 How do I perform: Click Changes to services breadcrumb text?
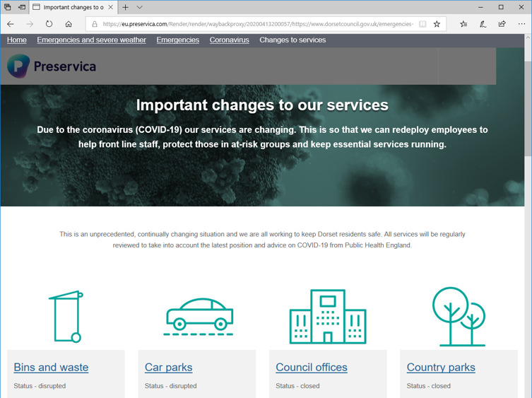pyautogui.click(x=292, y=40)
